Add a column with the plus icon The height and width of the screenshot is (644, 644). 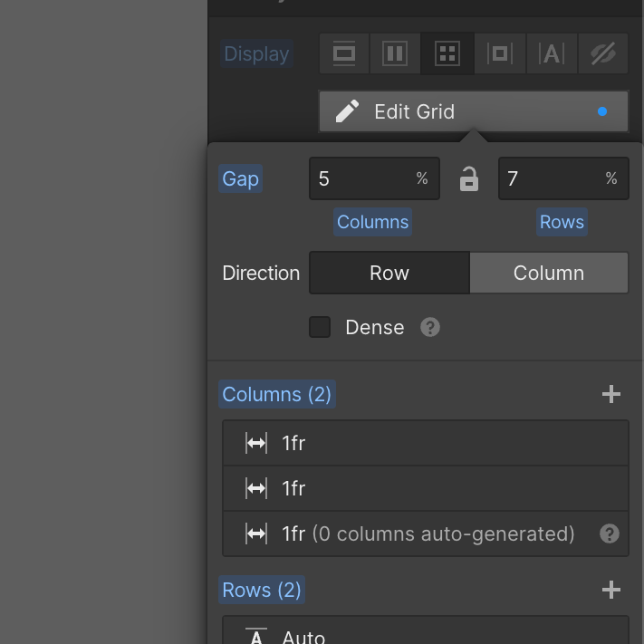pos(611,394)
